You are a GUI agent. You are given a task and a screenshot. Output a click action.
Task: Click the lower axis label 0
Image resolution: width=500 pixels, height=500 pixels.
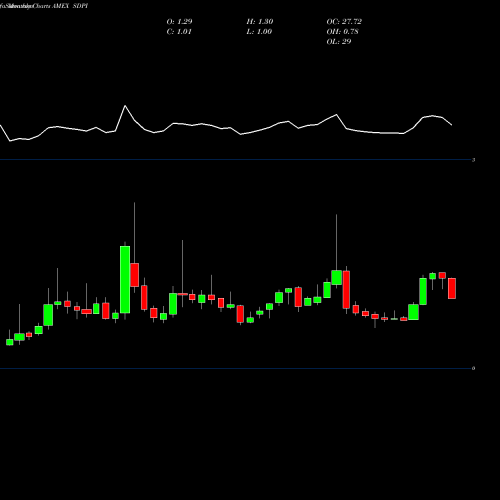pyautogui.click(x=473, y=368)
